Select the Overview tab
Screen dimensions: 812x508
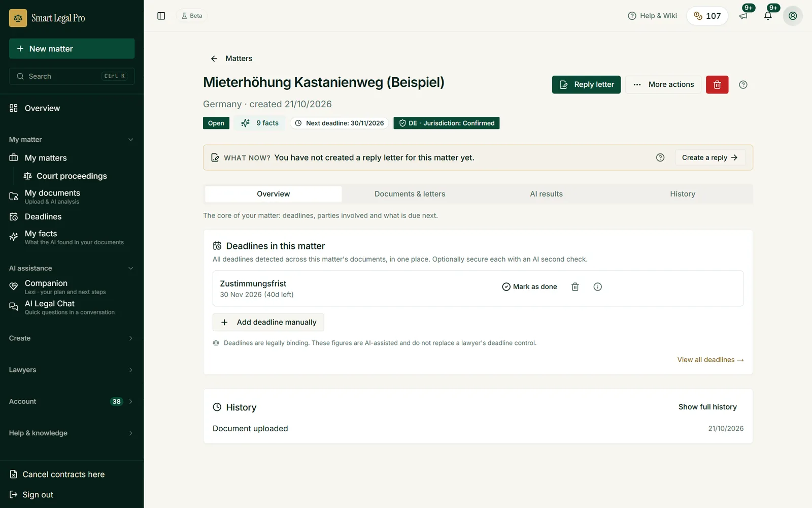click(273, 194)
